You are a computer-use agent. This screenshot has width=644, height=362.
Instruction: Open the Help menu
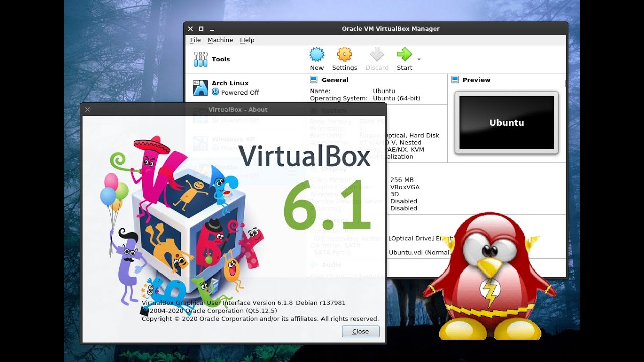(247, 40)
